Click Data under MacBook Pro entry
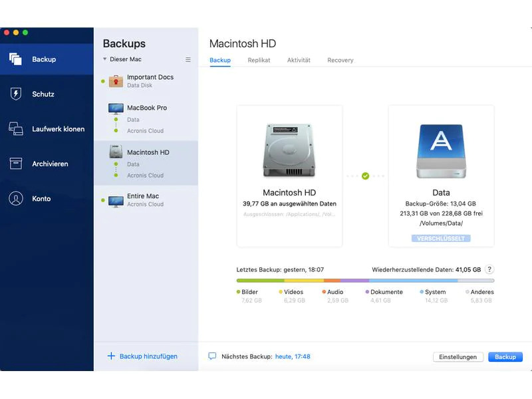 tap(133, 120)
